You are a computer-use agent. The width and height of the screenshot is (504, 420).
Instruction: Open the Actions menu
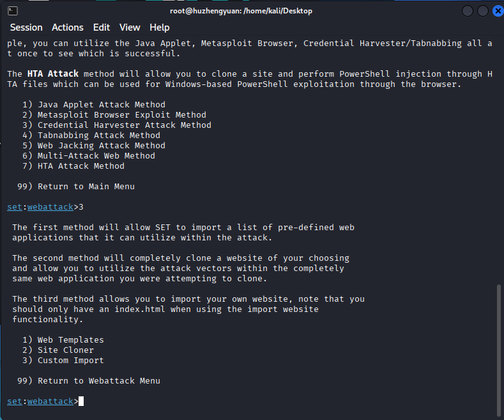pos(68,27)
